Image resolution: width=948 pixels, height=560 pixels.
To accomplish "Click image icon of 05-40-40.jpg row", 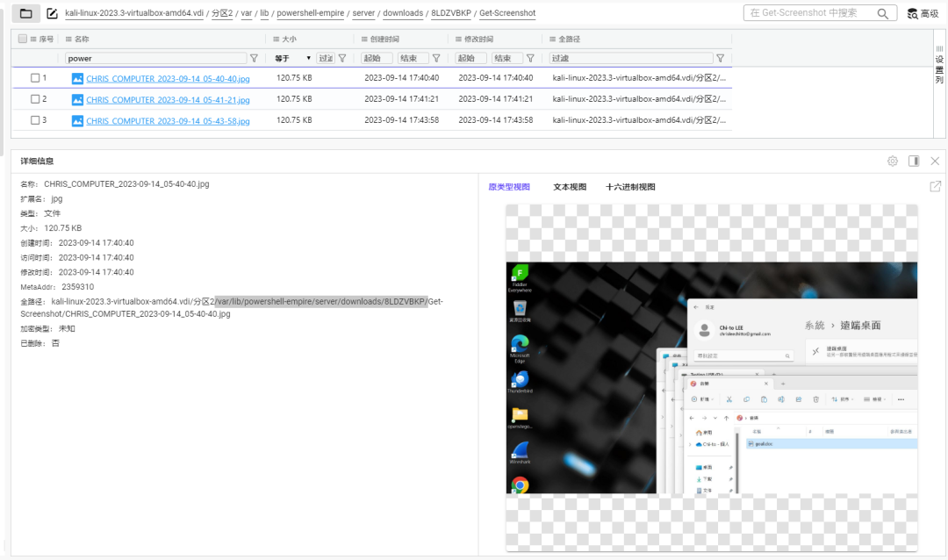I will point(77,79).
